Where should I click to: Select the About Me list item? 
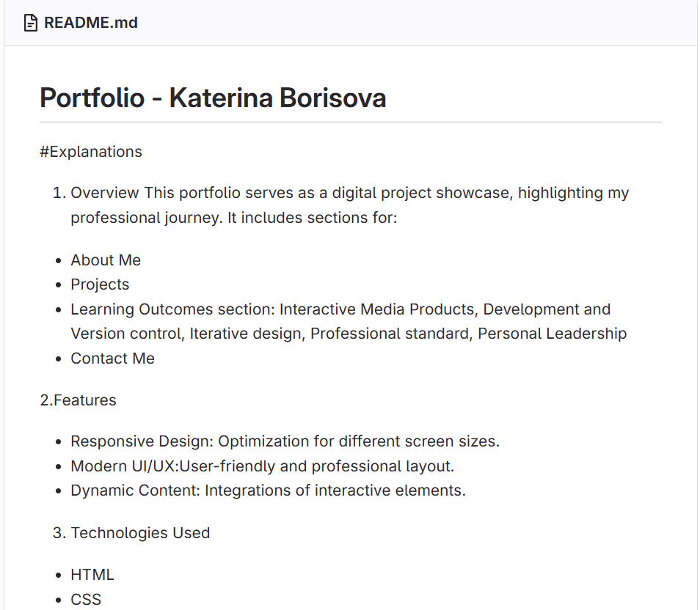pos(106,260)
